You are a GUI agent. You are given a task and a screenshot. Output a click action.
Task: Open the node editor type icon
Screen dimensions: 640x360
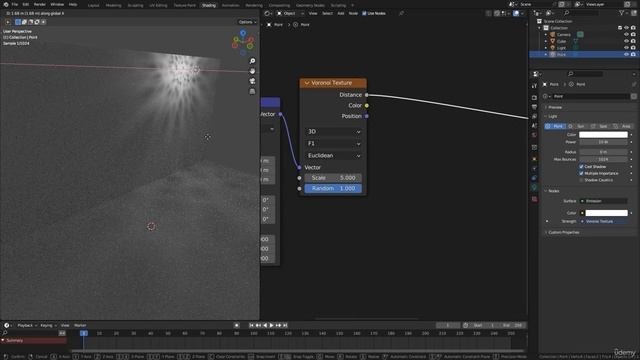(267, 13)
